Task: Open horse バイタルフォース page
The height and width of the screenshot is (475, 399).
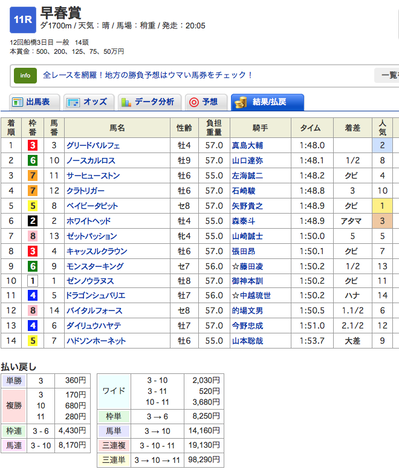Action: click(94, 311)
